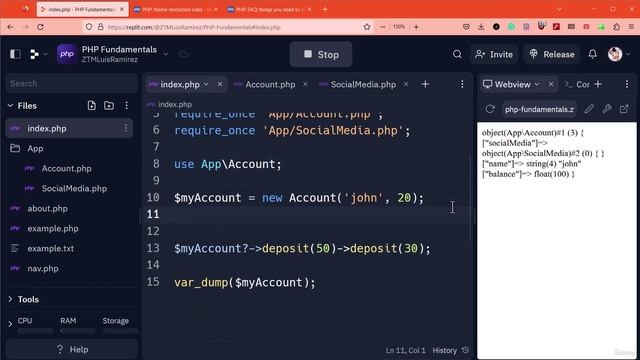Open Account.php in the file tree

point(66,169)
